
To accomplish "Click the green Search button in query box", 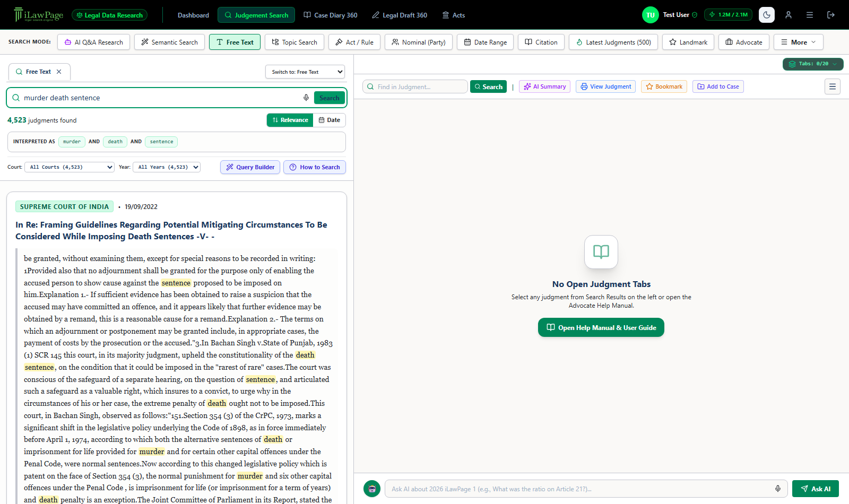I will (x=330, y=98).
